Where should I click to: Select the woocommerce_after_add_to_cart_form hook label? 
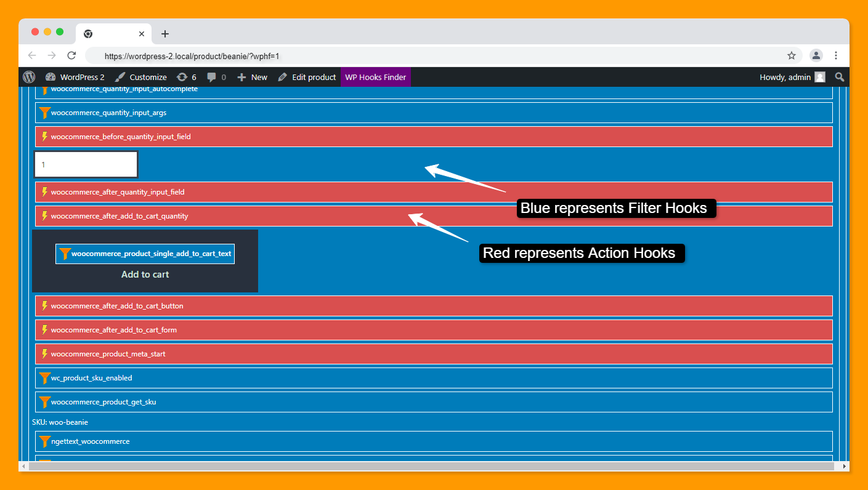coord(114,330)
